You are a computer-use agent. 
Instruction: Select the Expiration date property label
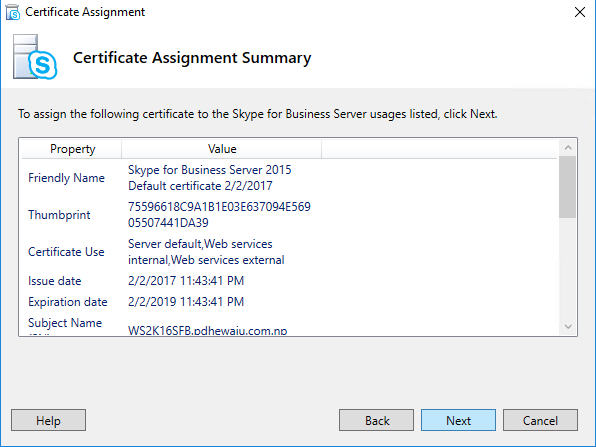[x=68, y=302]
